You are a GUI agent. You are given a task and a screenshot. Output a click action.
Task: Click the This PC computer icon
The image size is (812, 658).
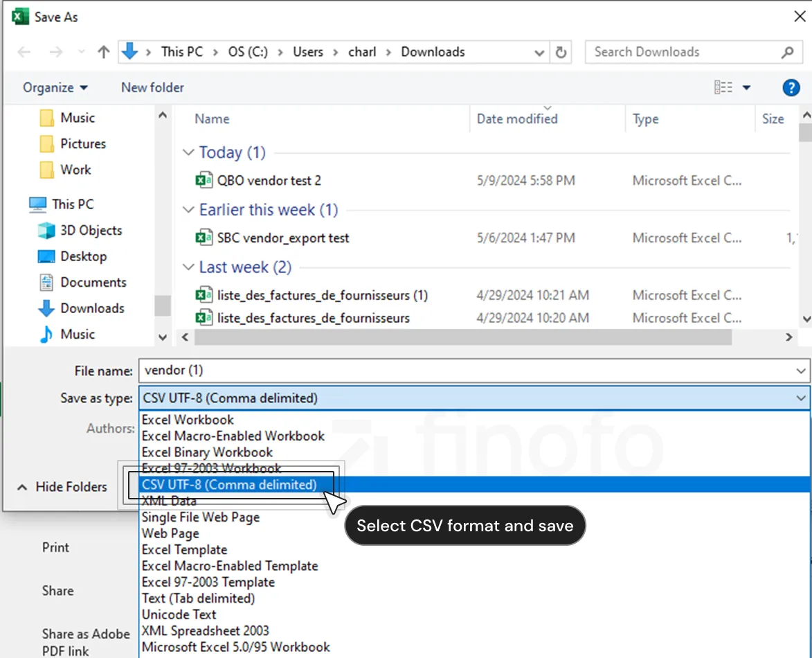pos(37,204)
